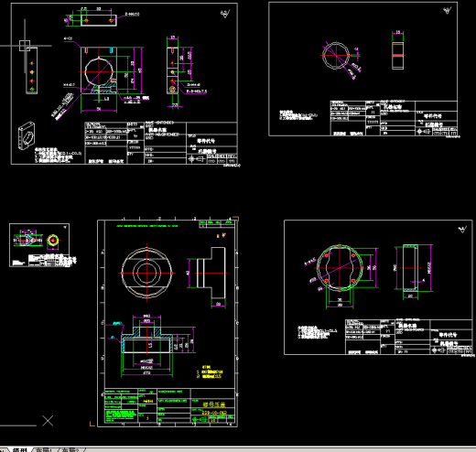Screen dimensions: 476x452
Task: Switch to the 模型 (Model) tab
Action: 19,450
